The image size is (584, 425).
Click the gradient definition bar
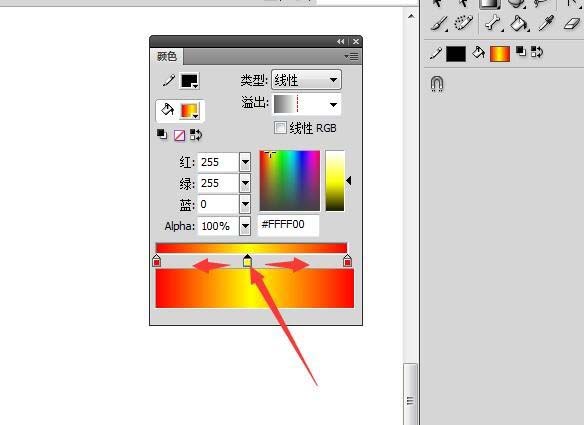(x=251, y=248)
